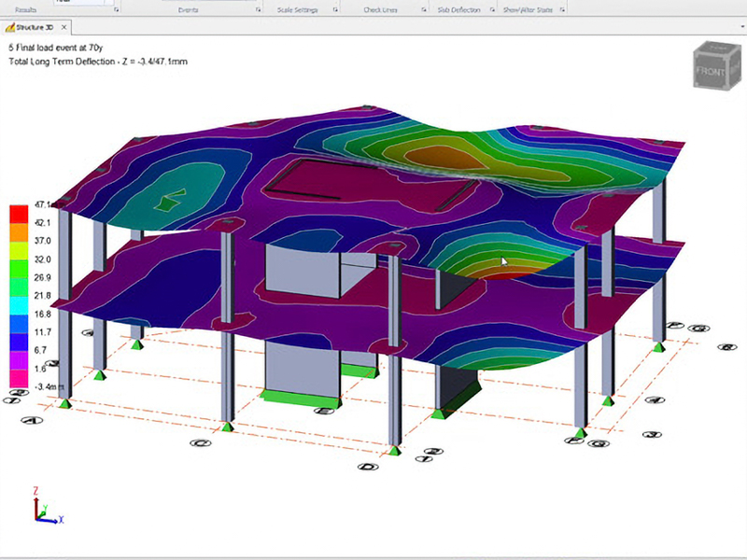The height and width of the screenshot is (560, 747).
Task: Open the Scale Settings dialog launcher
Action: click(333, 9)
